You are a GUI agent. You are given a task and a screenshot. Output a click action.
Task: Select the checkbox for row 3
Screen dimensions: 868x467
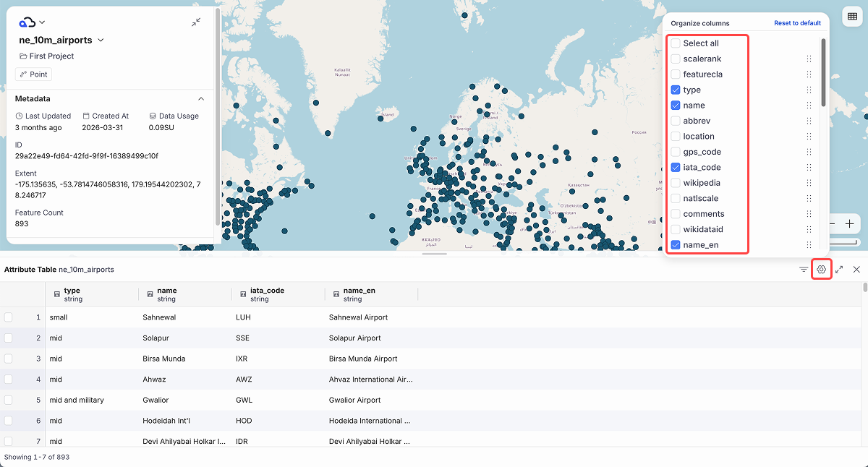(8, 359)
